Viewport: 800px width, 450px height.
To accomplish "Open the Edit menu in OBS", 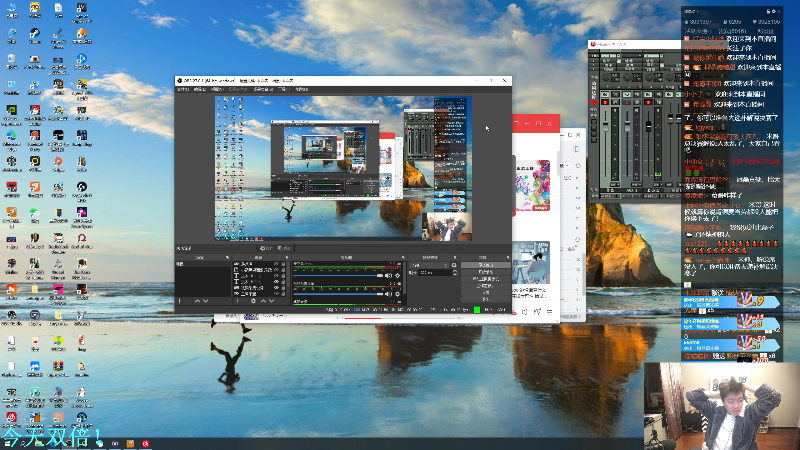I will [x=200, y=89].
